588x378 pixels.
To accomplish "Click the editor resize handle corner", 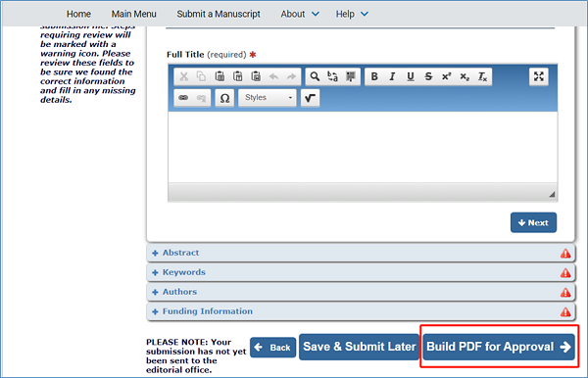I will [552, 194].
